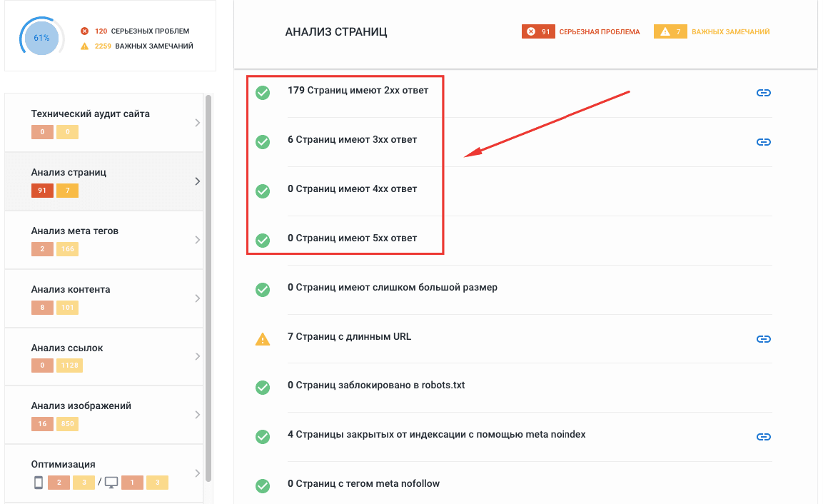The width and height of the screenshot is (823, 504).
Task: Click green checkmark beside robots.txt blocked row
Action: click(x=263, y=388)
